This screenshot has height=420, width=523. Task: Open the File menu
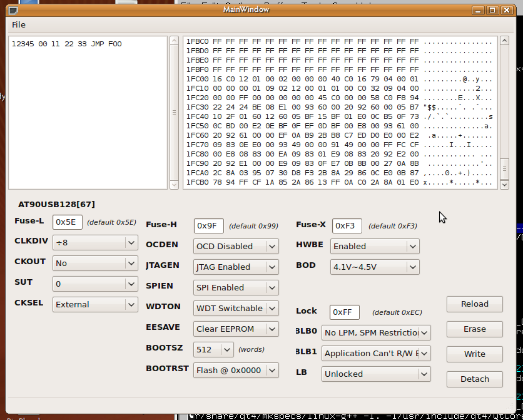19,24
